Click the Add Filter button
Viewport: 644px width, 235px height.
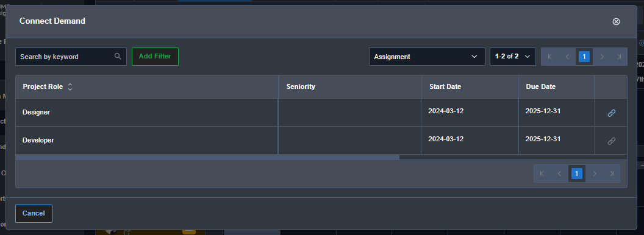tap(155, 57)
